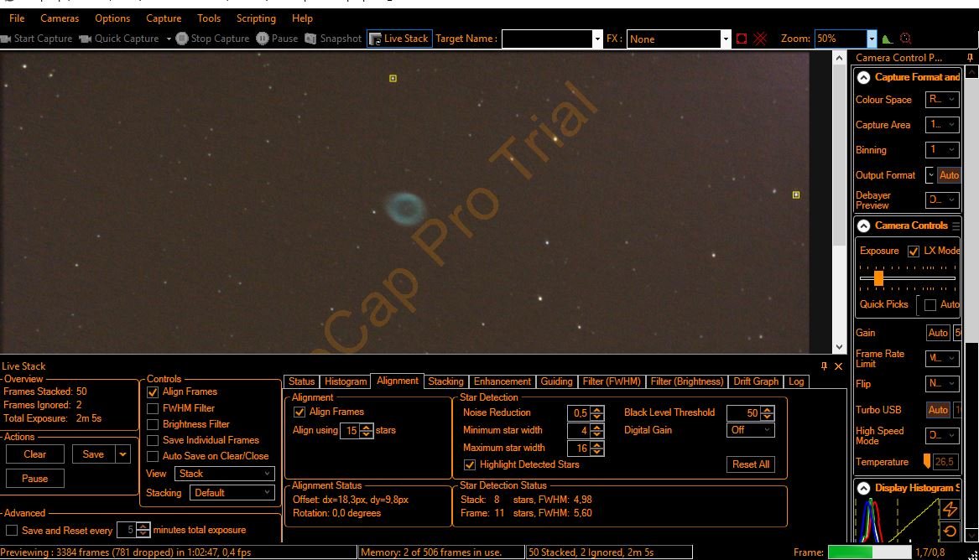Click highlighted star marker near top center

click(x=393, y=78)
